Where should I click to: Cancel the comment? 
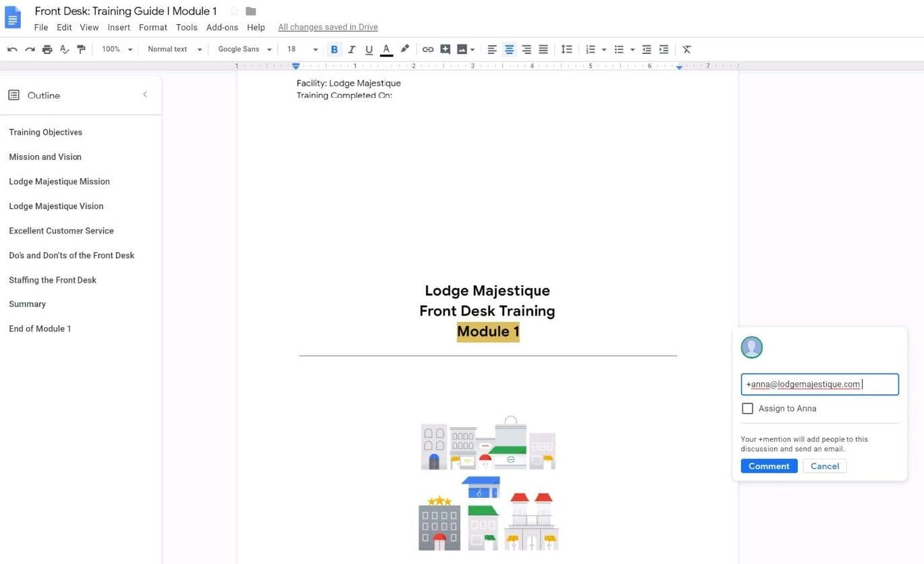point(824,466)
